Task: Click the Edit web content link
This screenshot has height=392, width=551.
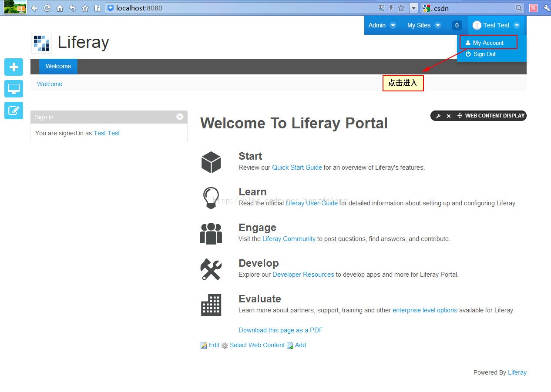Action: tap(210, 345)
